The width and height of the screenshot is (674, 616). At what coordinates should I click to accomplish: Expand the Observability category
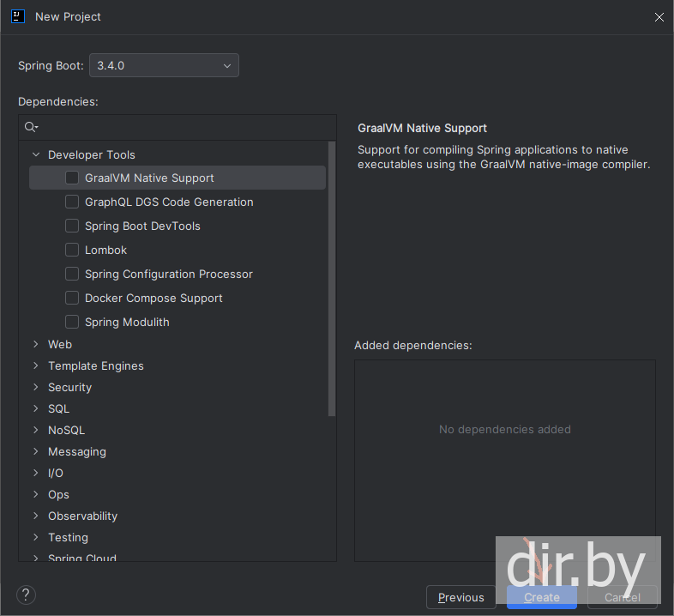point(36,516)
